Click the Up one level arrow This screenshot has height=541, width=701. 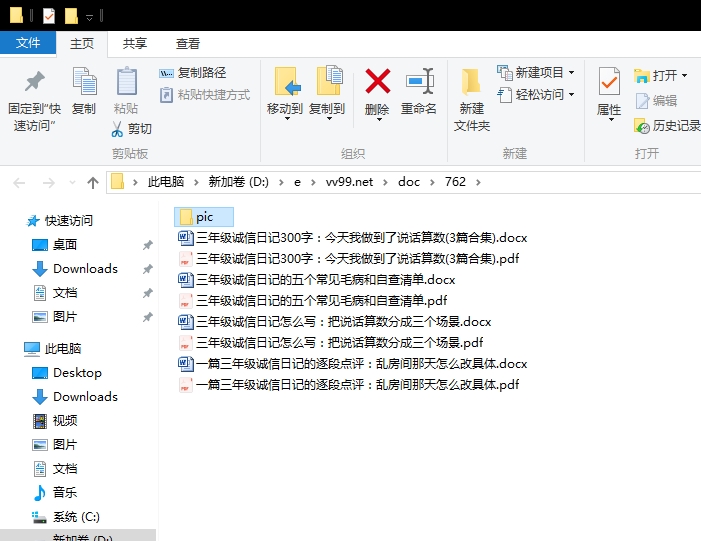(93, 182)
